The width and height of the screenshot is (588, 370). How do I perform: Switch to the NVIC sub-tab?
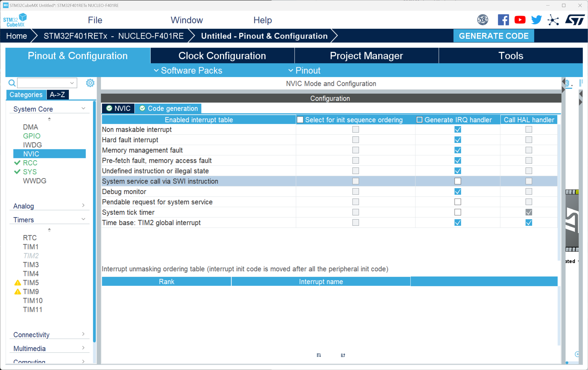tap(118, 109)
